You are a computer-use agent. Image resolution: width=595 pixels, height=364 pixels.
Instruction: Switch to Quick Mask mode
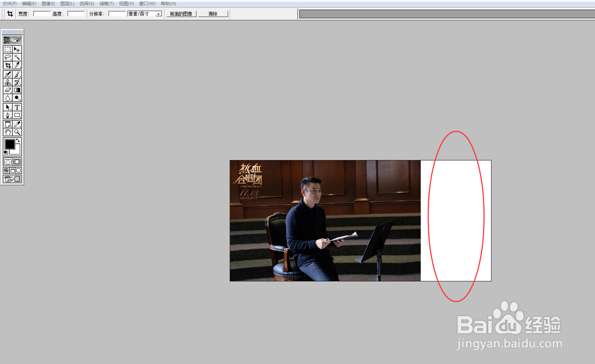pyautogui.click(x=17, y=162)
